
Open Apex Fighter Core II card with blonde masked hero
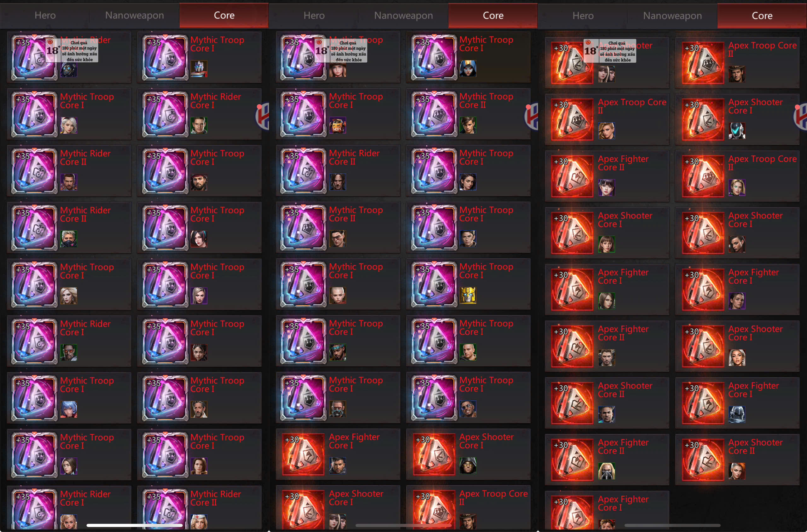click(x=607, y=460)
